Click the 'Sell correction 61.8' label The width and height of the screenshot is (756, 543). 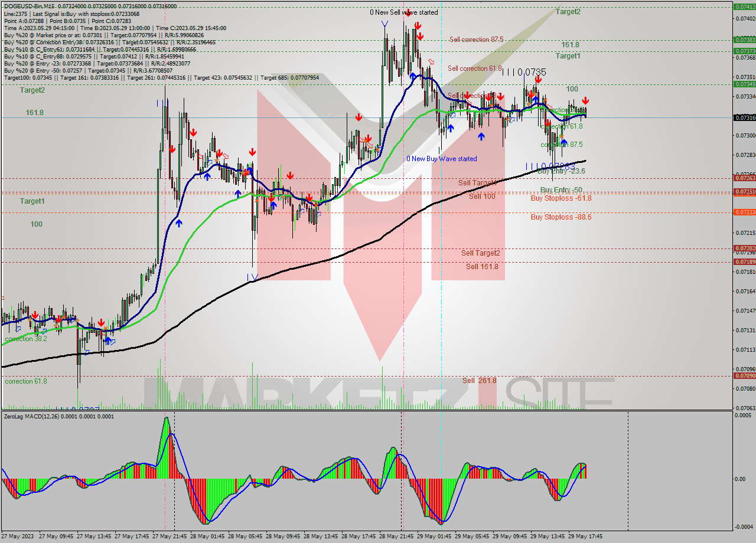tap(475, 68)
